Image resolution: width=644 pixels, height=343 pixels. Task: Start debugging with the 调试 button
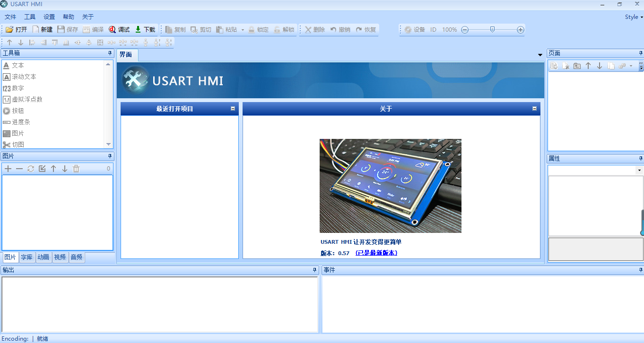click(x=119, y=29)
